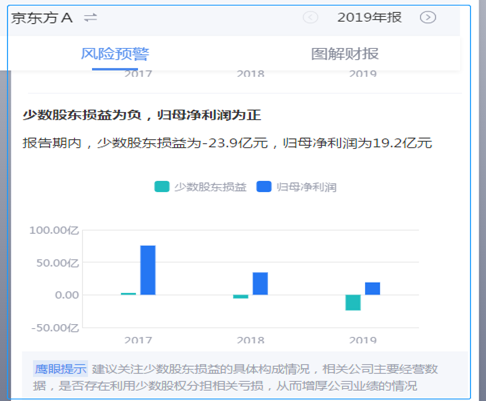
Task: Click the 2018 x-axis label below the bar chart
Action: click(250, 340)
